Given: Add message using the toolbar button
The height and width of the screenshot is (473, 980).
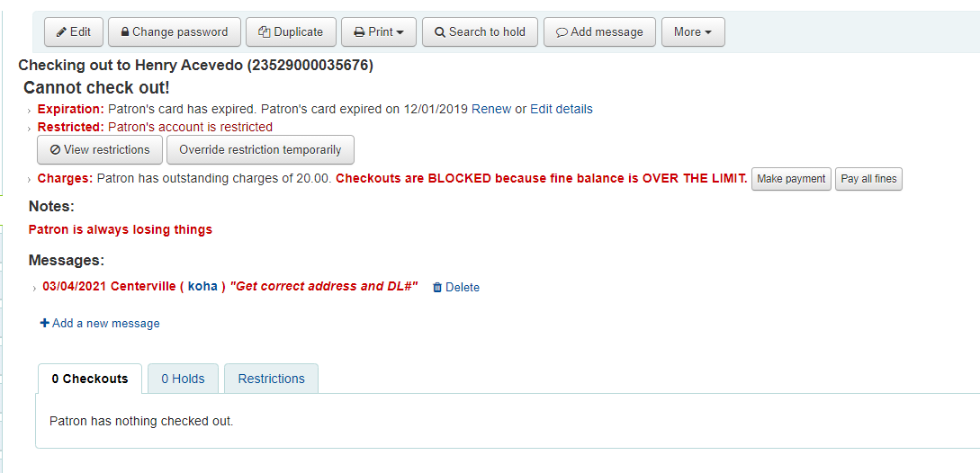Looking at the screenshot, I should click(599, 31).
